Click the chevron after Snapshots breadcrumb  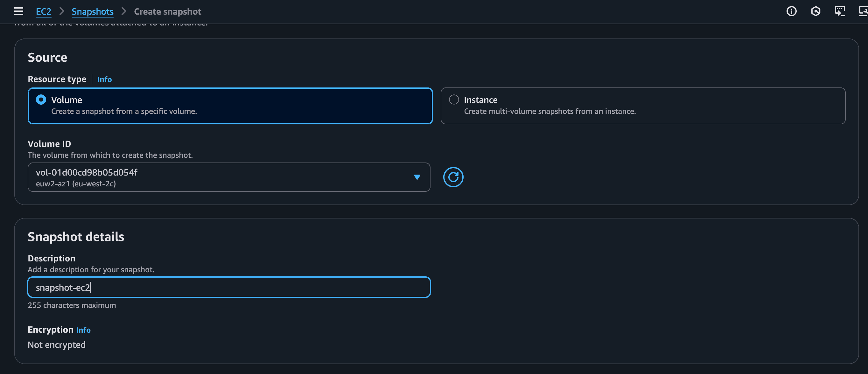click(x=124, y=11)
